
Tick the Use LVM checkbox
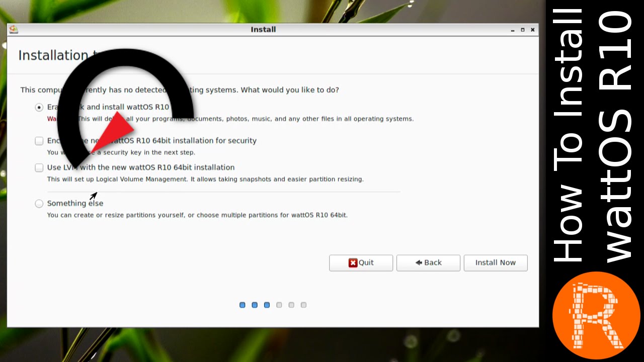click(39, 167)
